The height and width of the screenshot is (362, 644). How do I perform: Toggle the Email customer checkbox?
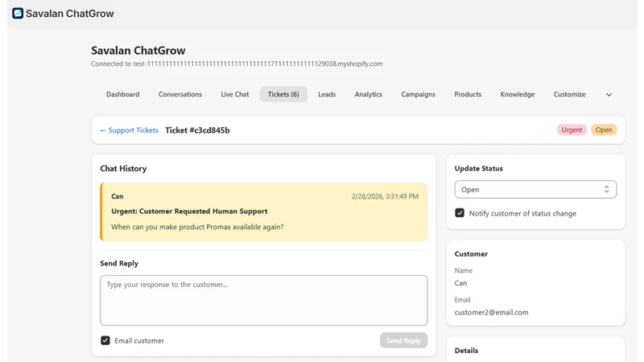105,340
